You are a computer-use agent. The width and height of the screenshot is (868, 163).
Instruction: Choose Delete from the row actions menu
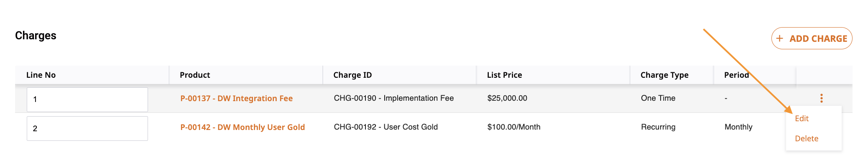(x=807, y=138)
